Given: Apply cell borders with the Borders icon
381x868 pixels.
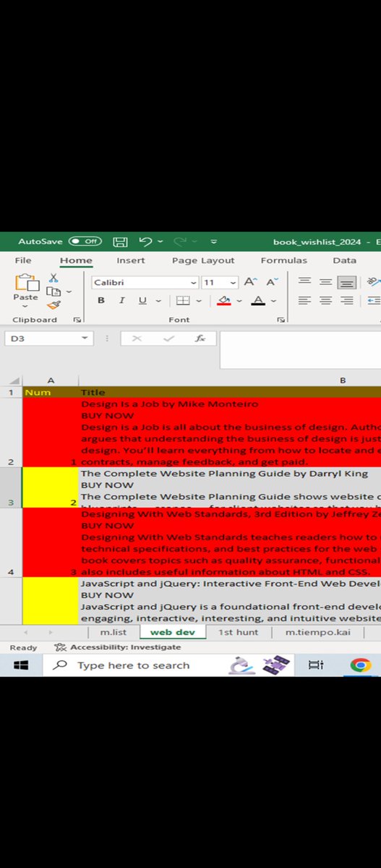Looking at the screenshot, I should click(x=183, y=300).
